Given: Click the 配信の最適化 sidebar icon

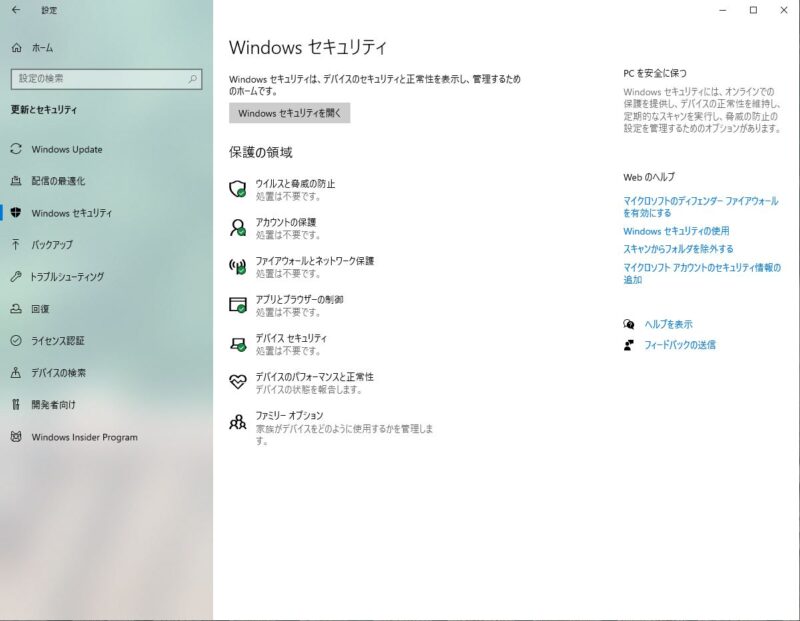Looking at the screenshot, I should pyautogui.click(x=16, y=181).
